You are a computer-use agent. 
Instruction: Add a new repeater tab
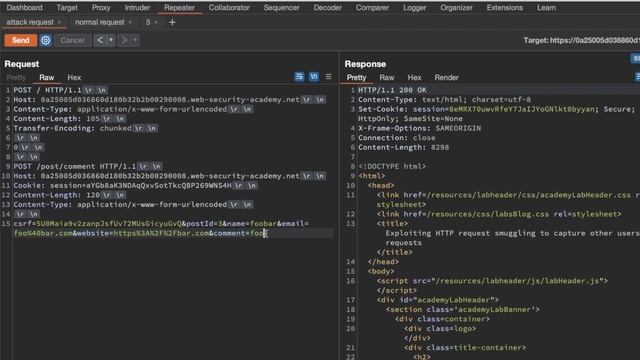tap(172, 22)
